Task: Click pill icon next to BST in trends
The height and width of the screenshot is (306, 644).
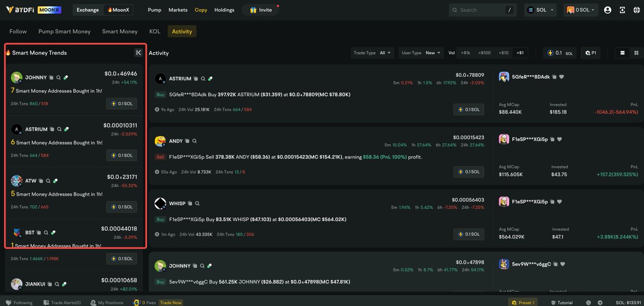Action: click(53, 232)
